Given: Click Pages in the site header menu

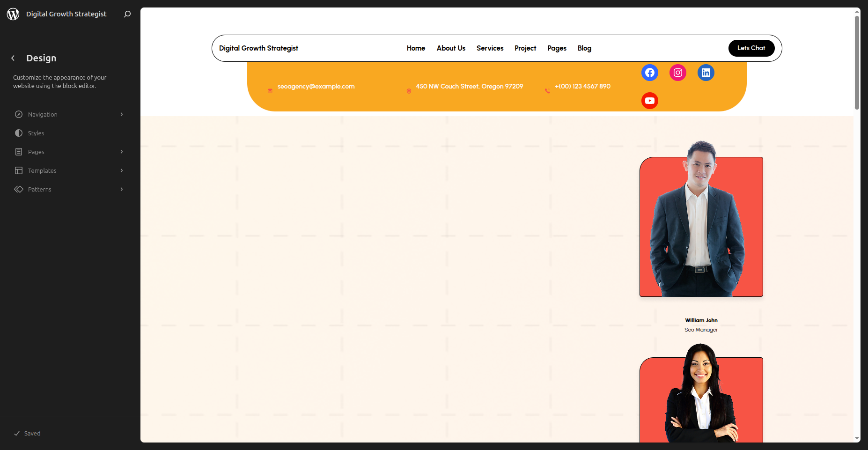Looking at the screenshot, I should 557,48.
